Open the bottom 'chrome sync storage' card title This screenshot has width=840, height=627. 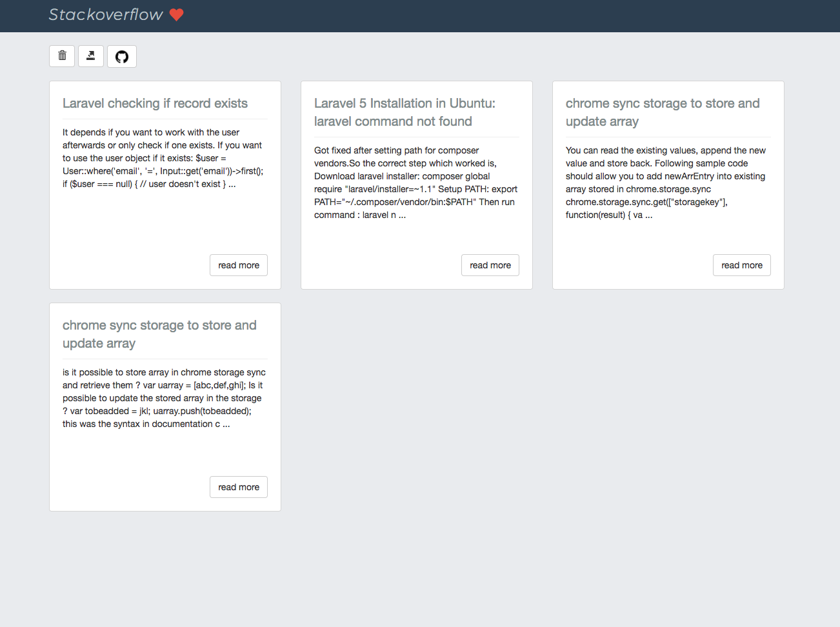[x=159, y=334]
